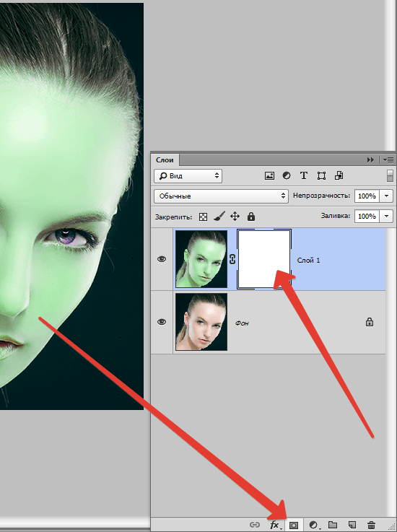This screenshot has width=397, height=532.
Task: Open blend mode dropdown Обычные
Action: (221, 196)
